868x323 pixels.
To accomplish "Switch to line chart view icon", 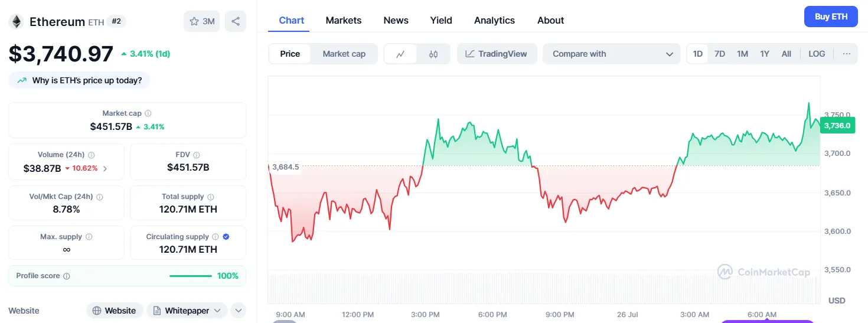I will pyautogui.click(x=400, y=54).
